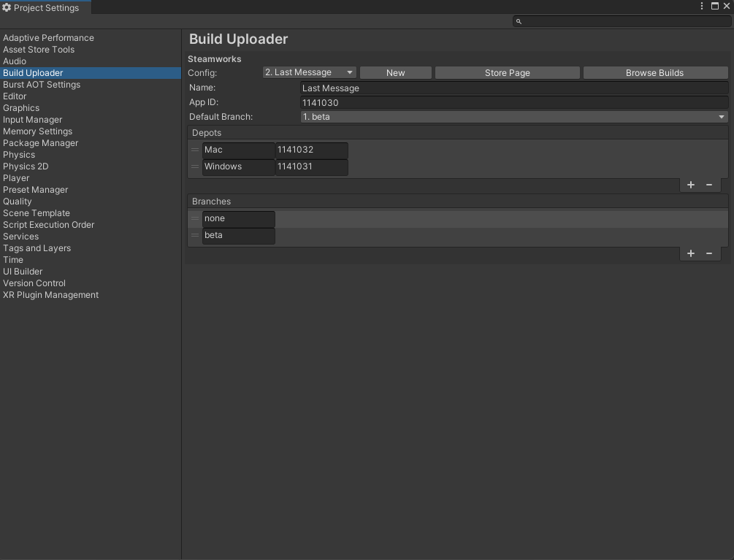Click the New config button

[x=395, y=72]
